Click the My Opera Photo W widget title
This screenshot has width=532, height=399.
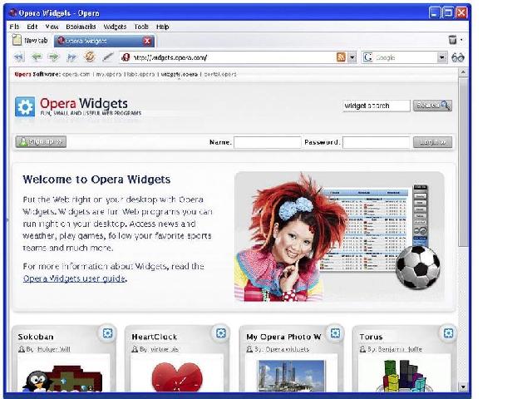(283, 337)
